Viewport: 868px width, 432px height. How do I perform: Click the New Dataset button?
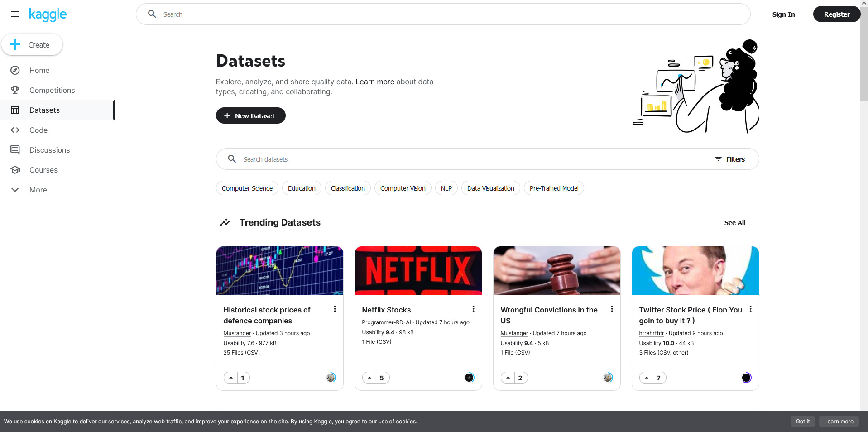coord(250,115)
